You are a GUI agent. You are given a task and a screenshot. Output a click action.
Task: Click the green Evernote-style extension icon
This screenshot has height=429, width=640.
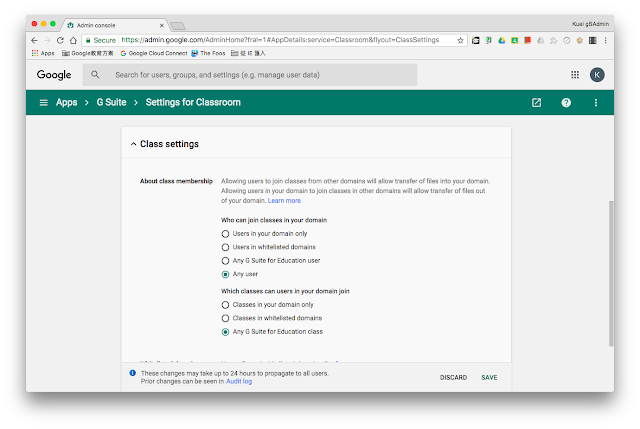click(489, 40)
